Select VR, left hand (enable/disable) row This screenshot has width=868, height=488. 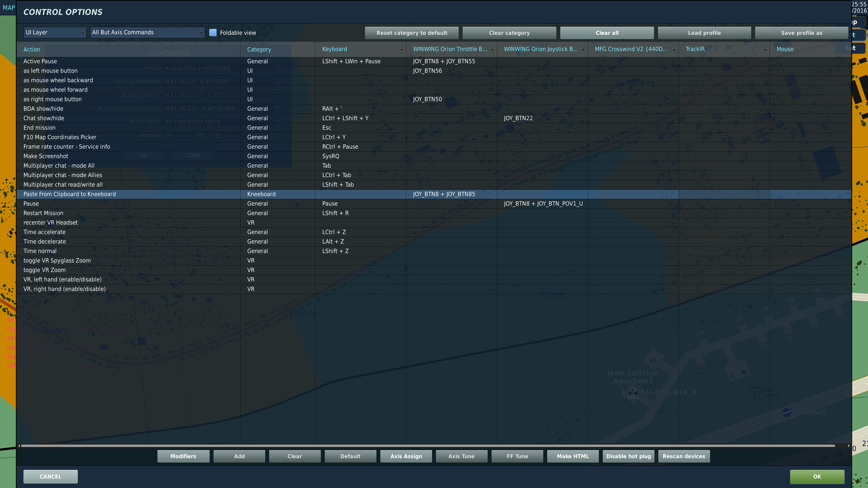point(434,279)
